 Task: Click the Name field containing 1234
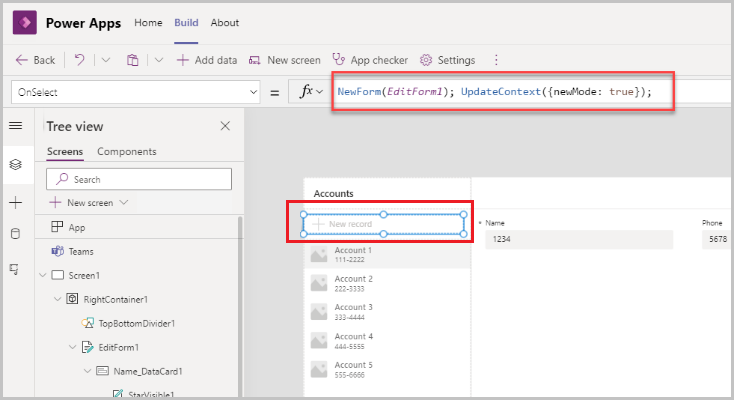(579, 239)
